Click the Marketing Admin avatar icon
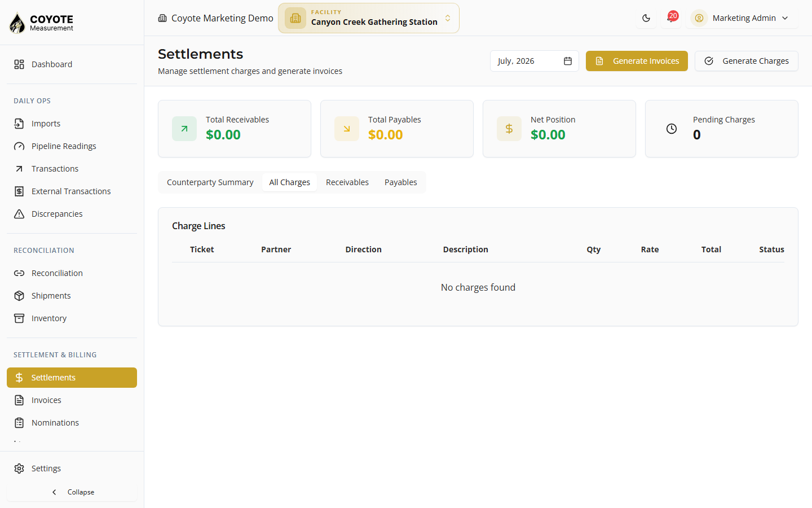Image resolution: width=812 pixels, height=508 pixels. point(699,18)
